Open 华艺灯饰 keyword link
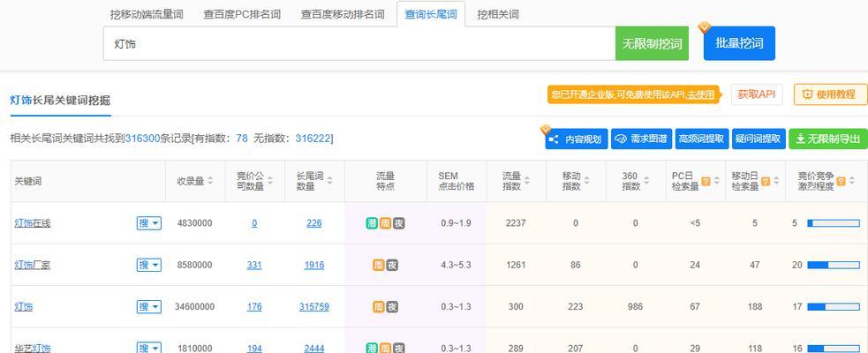The height and width of the screenshot is (353, 868). click(x=32, y=348)
